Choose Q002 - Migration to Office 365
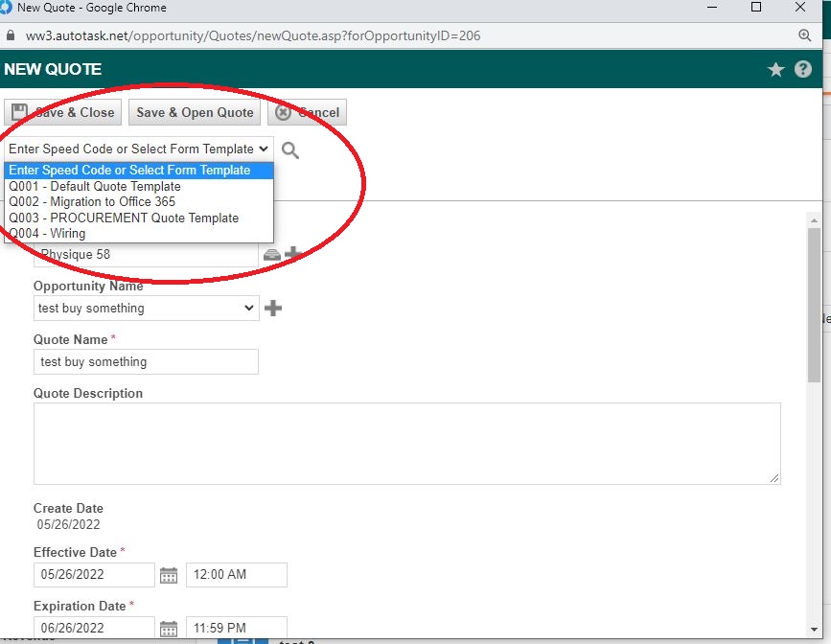 point(92,202)
